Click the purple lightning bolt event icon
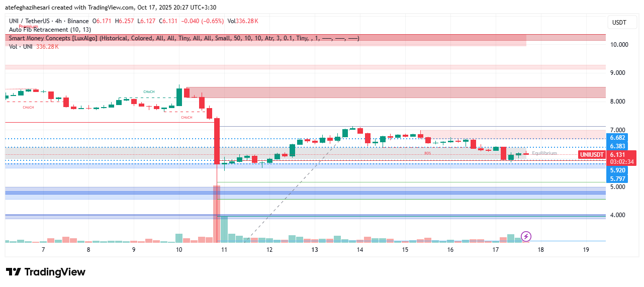Viewport: 644px width, 287px height. [526, 236]
